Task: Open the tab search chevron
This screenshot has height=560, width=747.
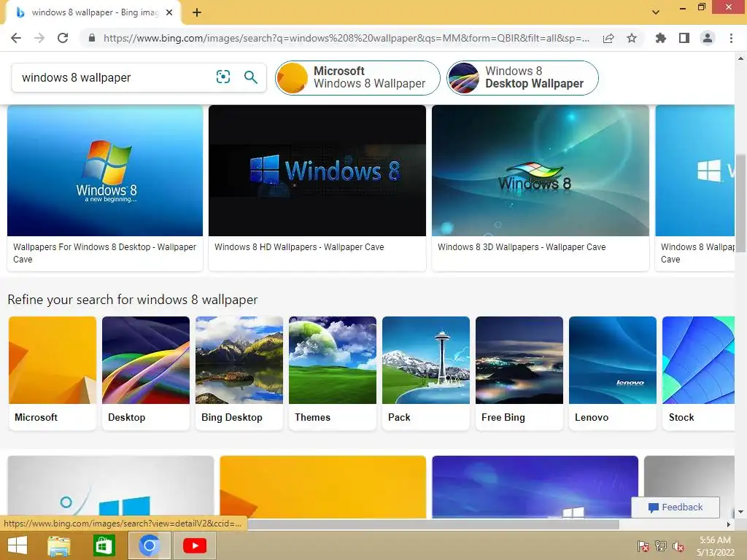Action: click(656, 12)
